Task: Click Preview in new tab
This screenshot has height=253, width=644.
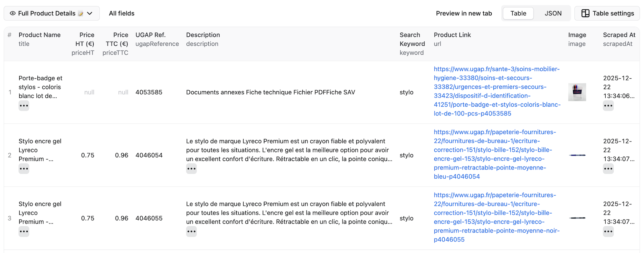Action: point(464,13)
